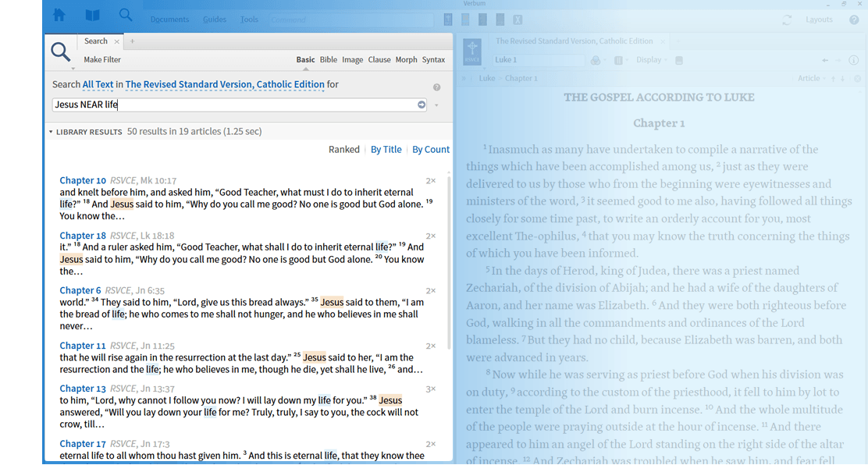Click the search query field
The width and height of the screenshot is (868, 465).
coord(239,105)
